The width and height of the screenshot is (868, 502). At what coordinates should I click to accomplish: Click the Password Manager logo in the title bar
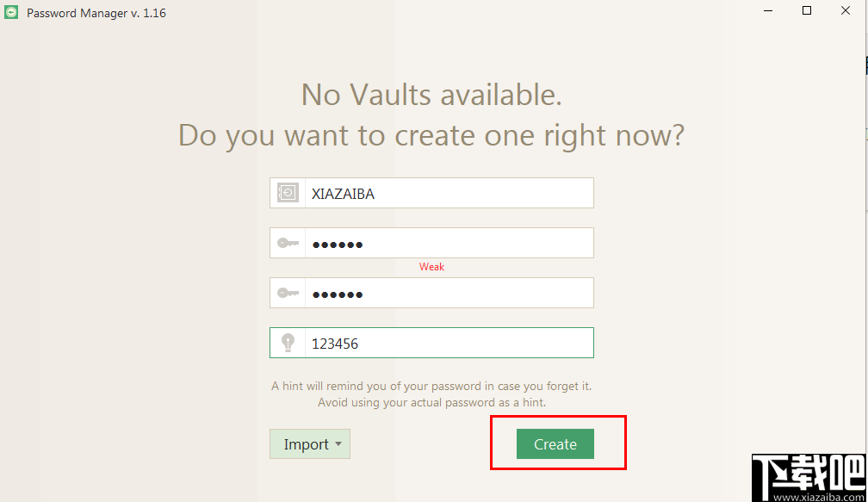tap(10, 12)
